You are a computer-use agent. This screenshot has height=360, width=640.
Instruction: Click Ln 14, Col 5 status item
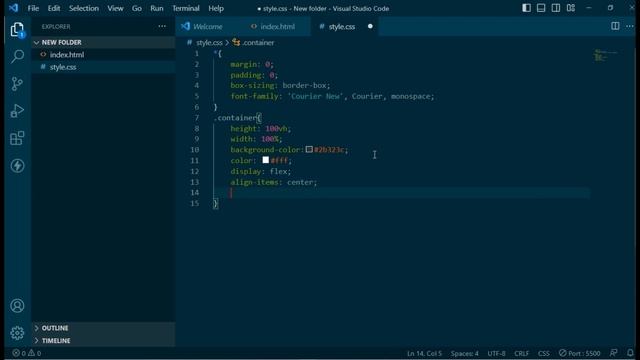tap(424, 353)
